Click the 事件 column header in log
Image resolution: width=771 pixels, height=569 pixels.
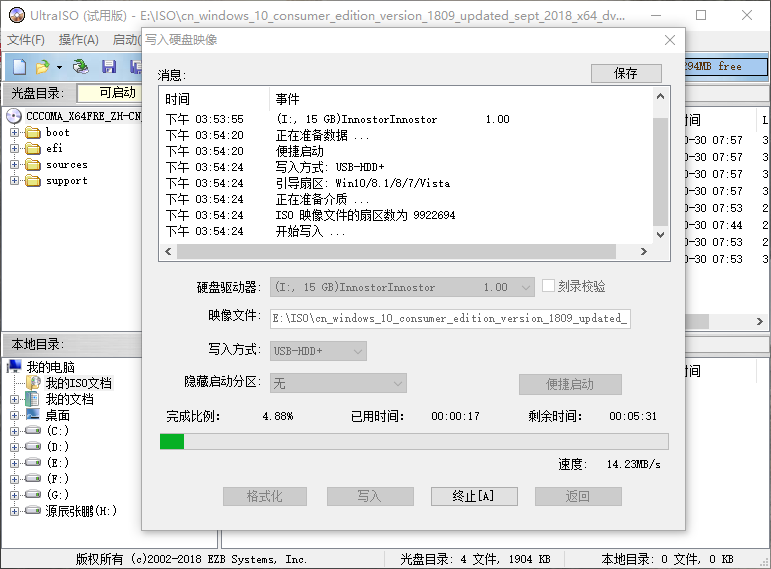coord(288,99)
